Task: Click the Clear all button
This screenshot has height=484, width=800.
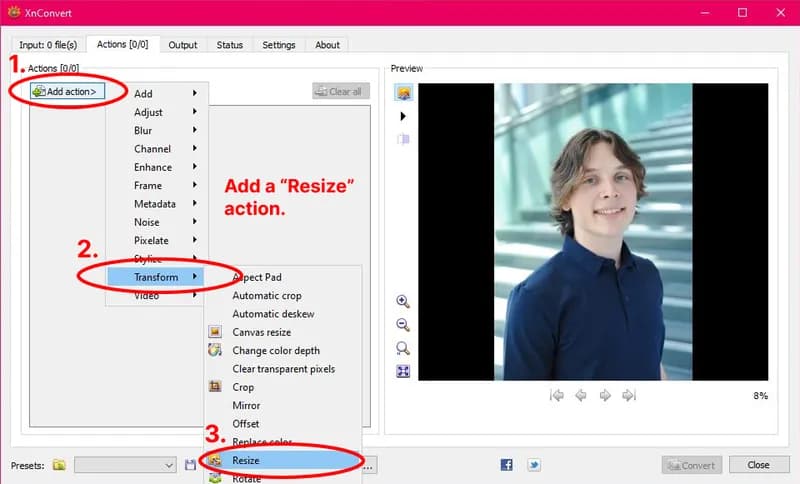Action: [x=341, y=91]
